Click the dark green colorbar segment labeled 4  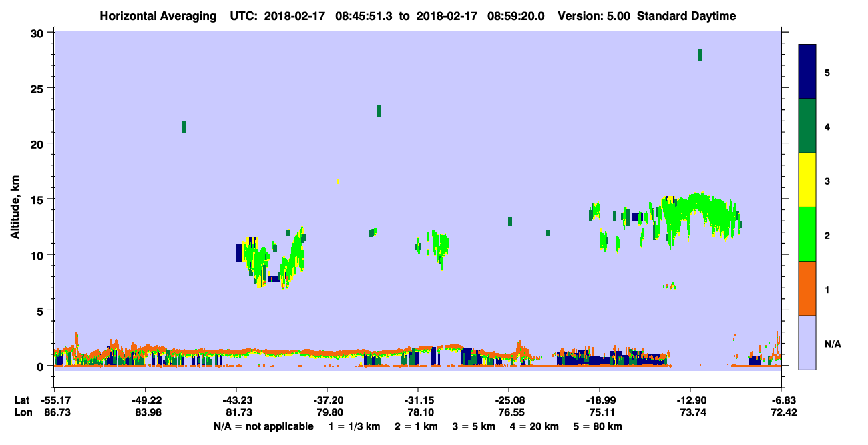pyautogui.click(x=807, y=126)
